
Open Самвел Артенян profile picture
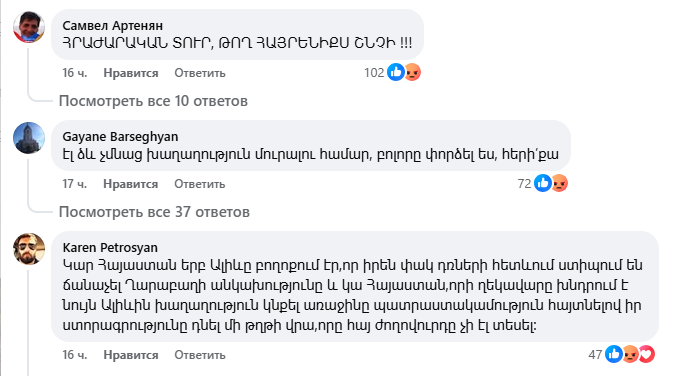(x=29, y=27)
